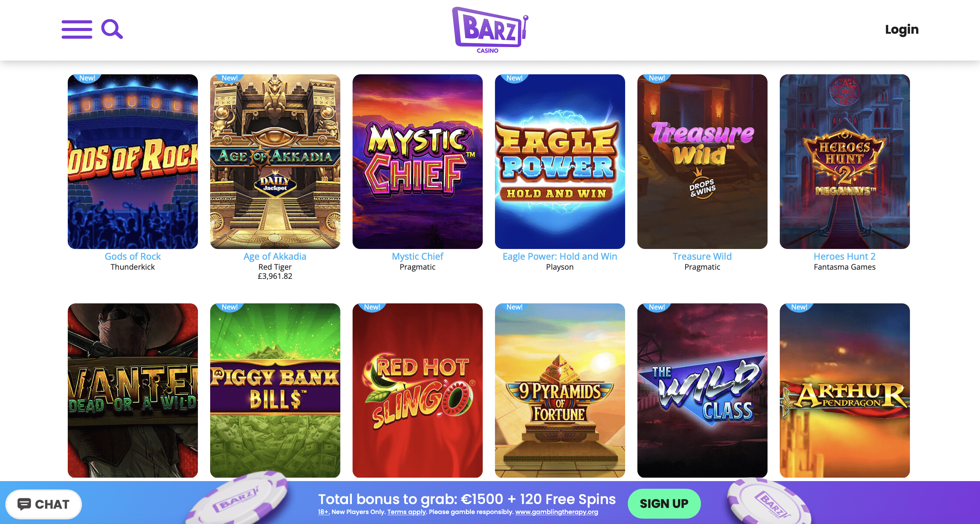Click Login in the header

coord(902,29)
